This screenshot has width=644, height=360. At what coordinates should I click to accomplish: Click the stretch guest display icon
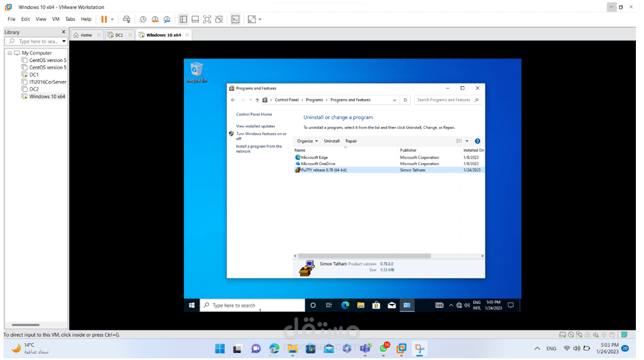[252, 19]
